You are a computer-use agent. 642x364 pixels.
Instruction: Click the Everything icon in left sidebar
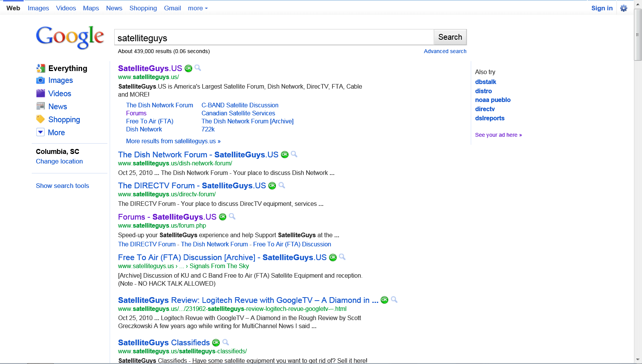41,68
